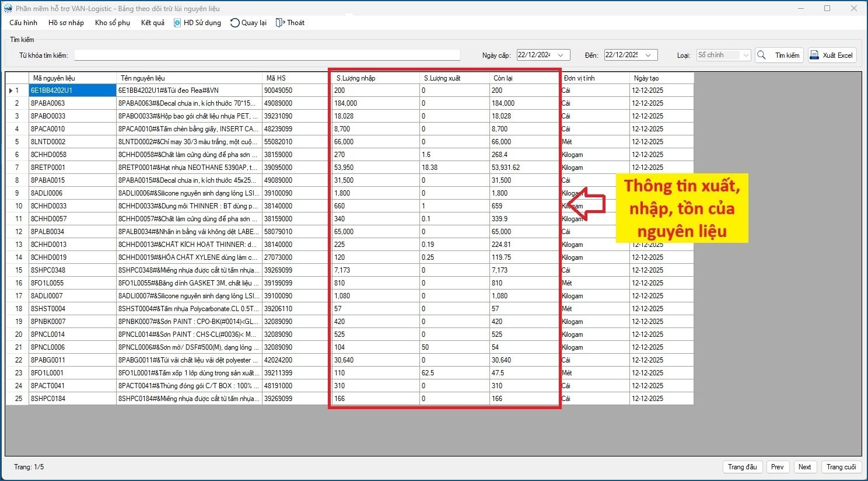Click the HD Sử dụng help icon
The height and width of the screenshot is (481, 868).
click(177, 23)
